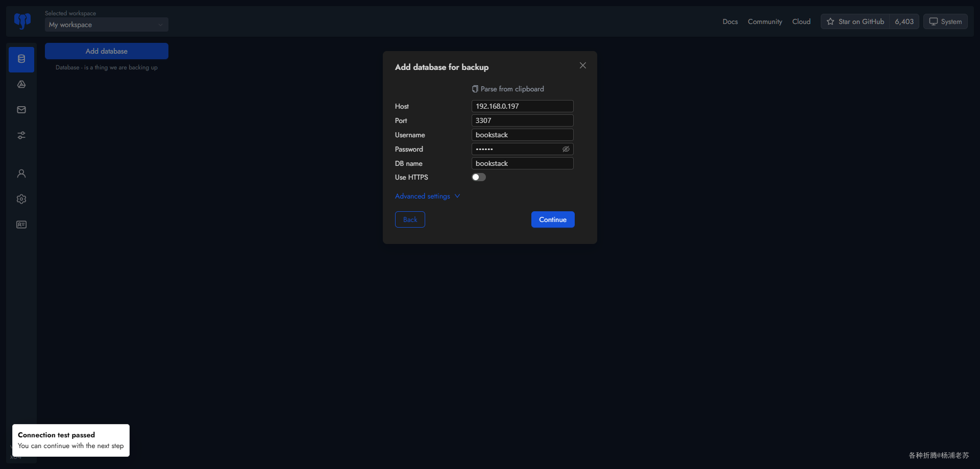
Task: Click the Host input field
Action: 523,106
